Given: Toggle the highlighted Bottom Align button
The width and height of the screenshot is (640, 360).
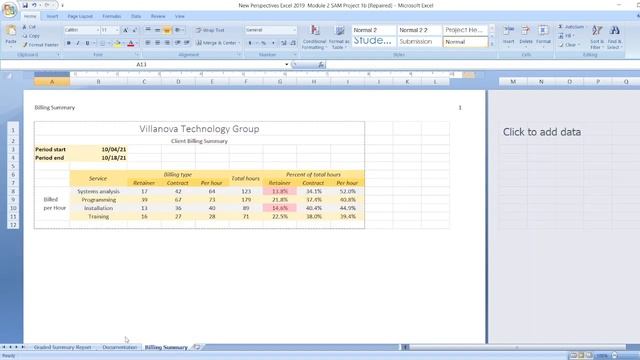Looking at the screenshot, I should (x=167, y=30).
